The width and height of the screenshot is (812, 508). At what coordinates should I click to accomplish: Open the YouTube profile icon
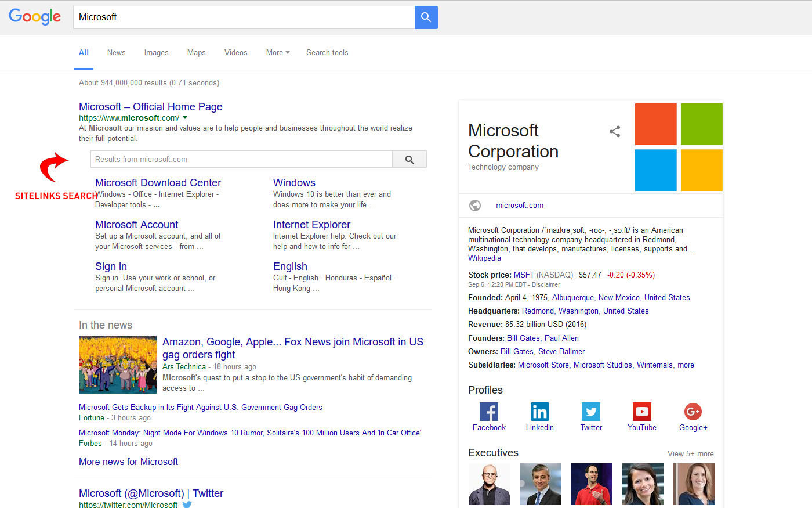[642, 412]
